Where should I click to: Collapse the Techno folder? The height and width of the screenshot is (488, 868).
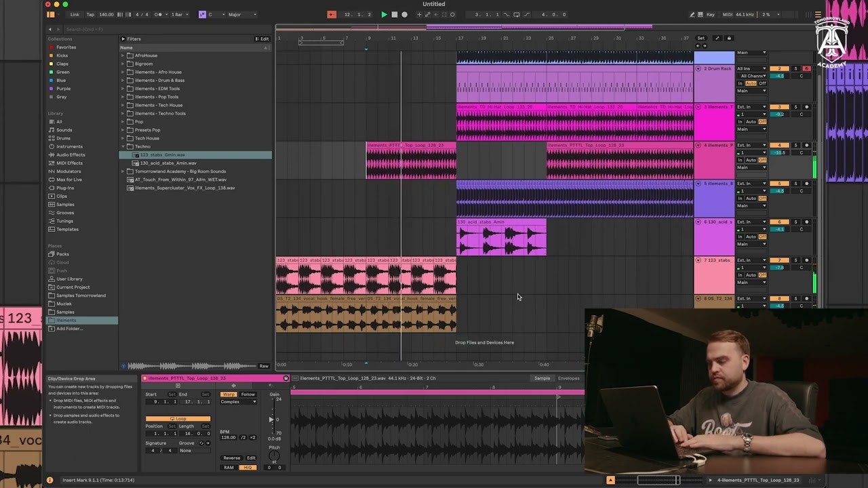point(123,146)
